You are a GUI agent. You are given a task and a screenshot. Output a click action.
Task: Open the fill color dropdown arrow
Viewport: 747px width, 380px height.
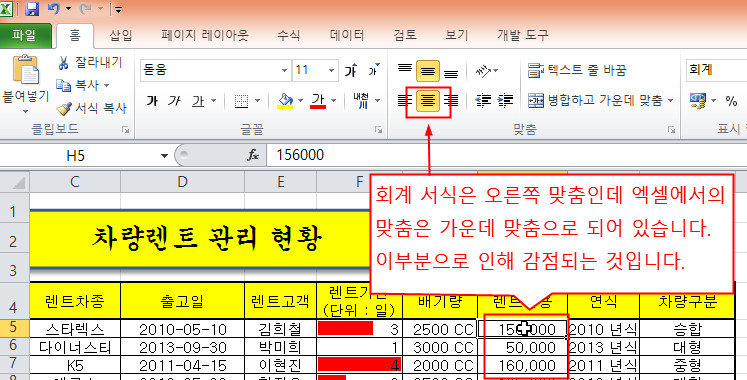point(301,101)
